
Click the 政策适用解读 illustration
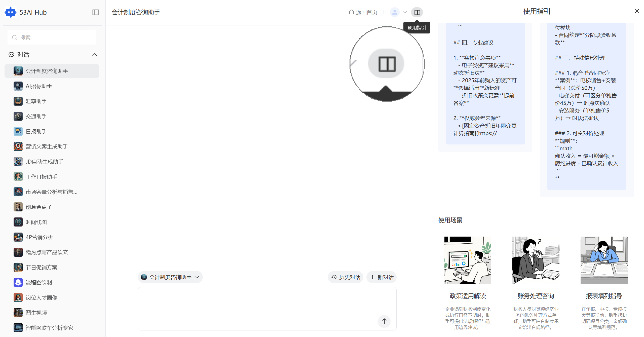pyautogui.click(x=468, y=260)
